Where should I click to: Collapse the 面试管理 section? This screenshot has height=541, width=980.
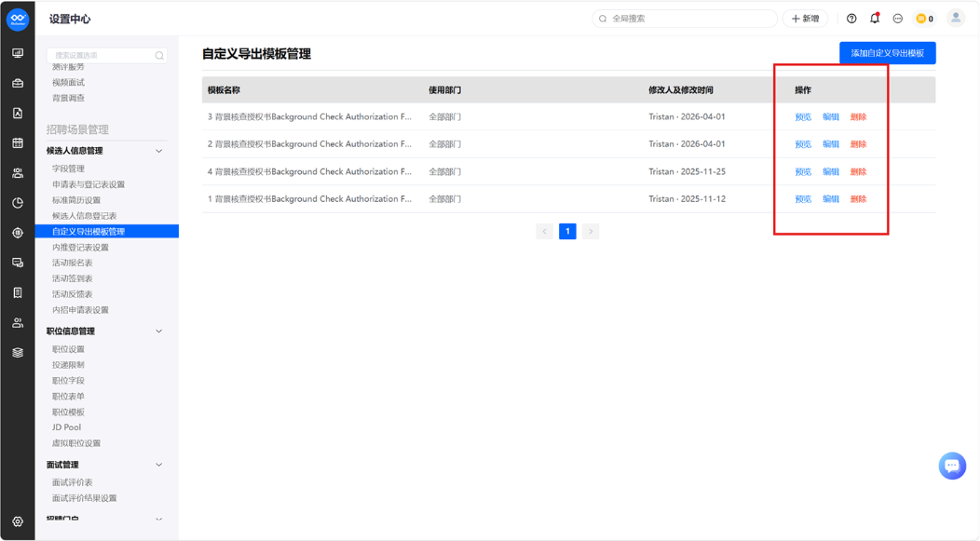[x=158, y=465]
